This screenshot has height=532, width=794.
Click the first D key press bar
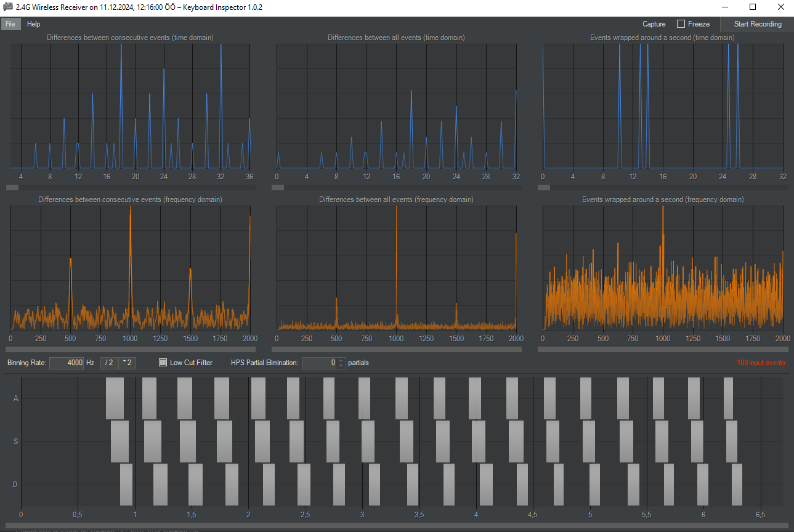126,485
